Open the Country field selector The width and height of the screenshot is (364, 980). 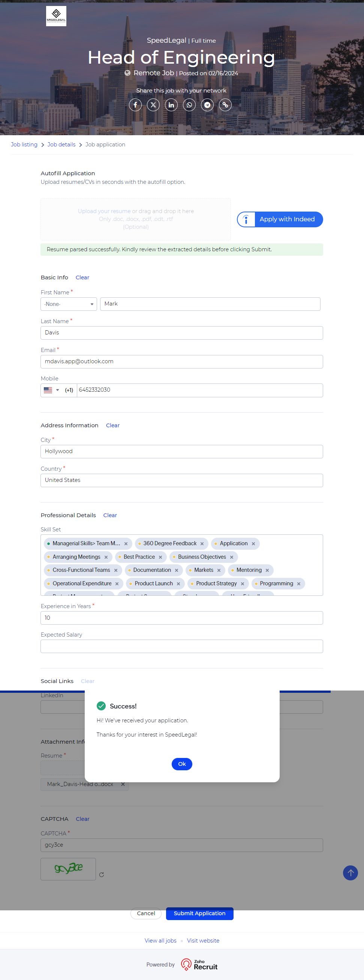coord(181,480)
